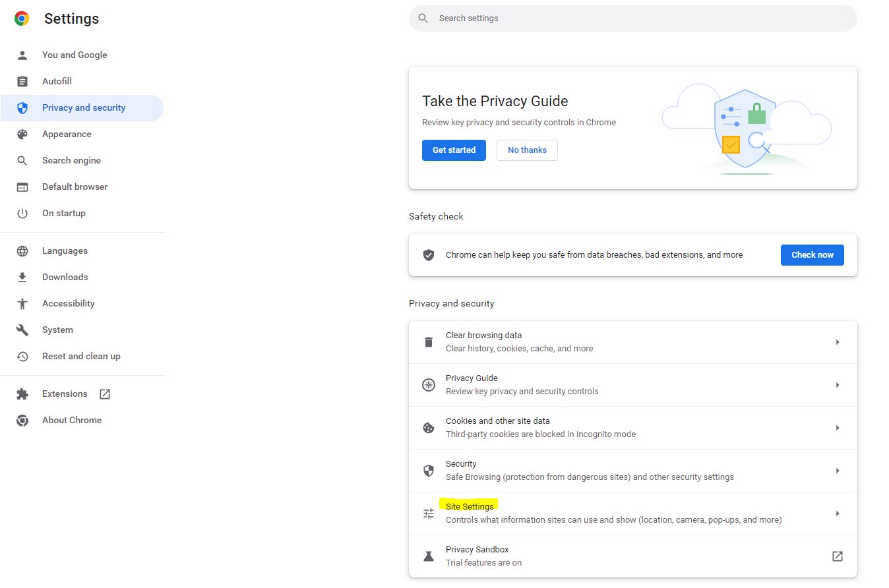Image resolution: width=889 pixels, height=588 pixels.
Task: Click the Extensions puzzle piece icon
Action: [x=22, y=394]
